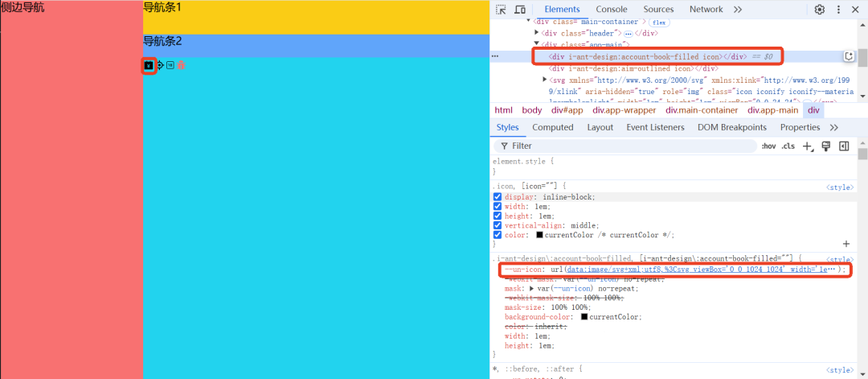Disable the width: 1em checkbox in .icon rule
The height and width of the screenshot is (379, 868).
coord(497,207)
